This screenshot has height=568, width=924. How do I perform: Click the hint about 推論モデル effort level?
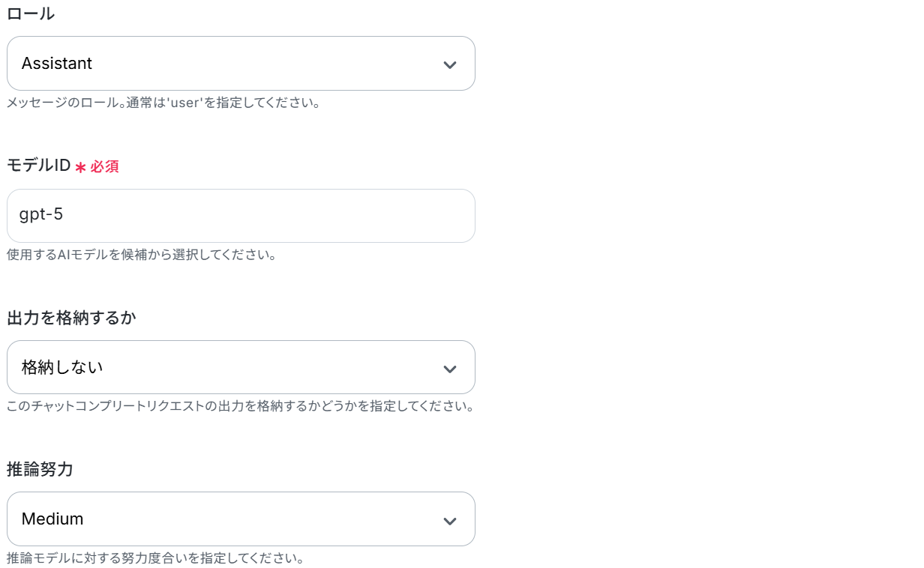coord(154,558)
